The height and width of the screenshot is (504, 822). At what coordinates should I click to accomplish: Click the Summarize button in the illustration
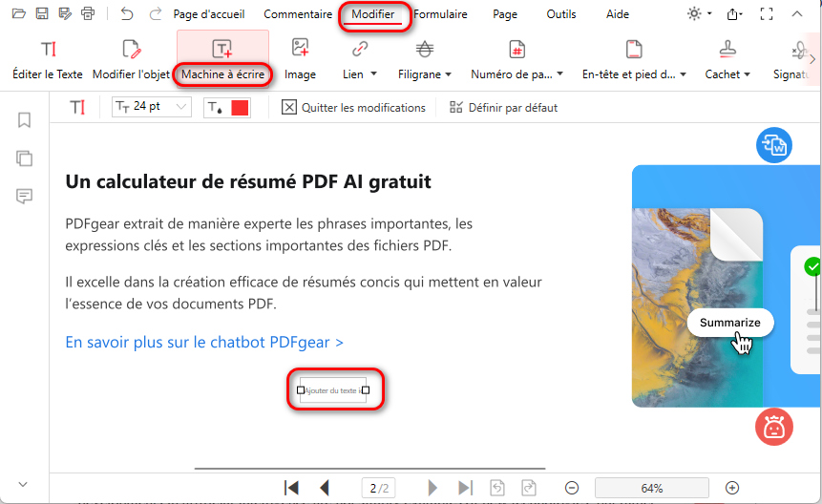[x=729, y=323]
